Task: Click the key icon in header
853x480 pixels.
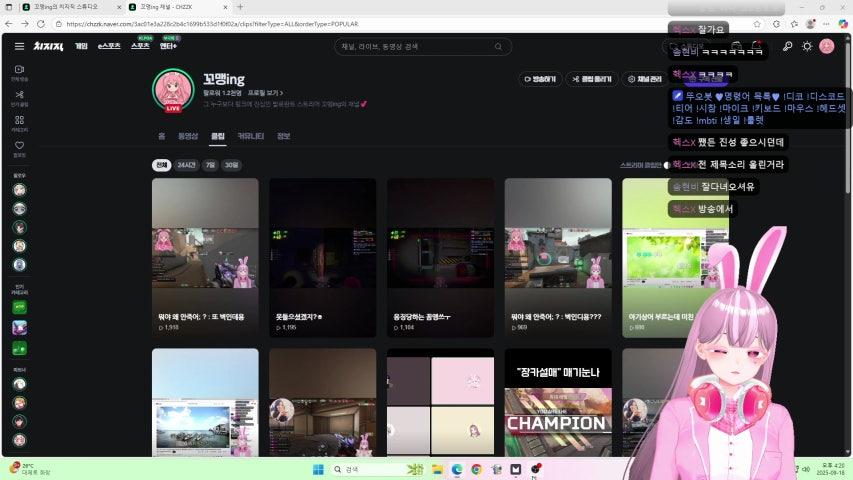Action: point(787,46)
